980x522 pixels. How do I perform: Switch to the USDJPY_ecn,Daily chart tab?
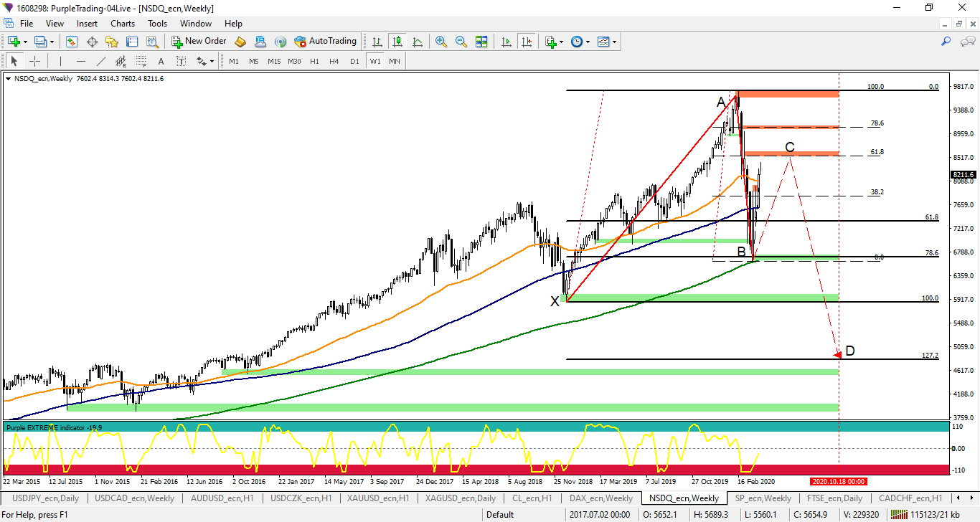pos(44,498)
